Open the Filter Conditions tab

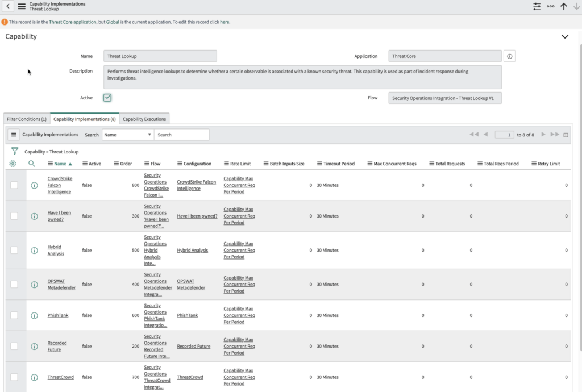[26, 119]
